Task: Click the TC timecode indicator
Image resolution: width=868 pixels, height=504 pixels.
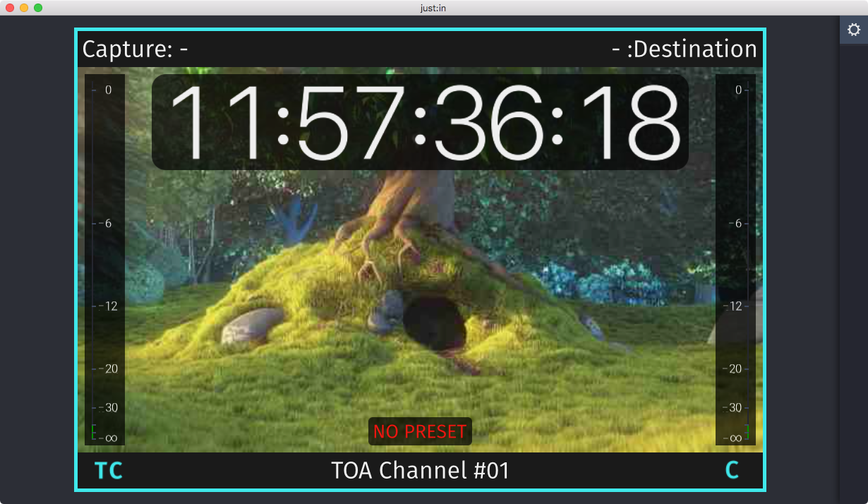Action: coord(109,471)
